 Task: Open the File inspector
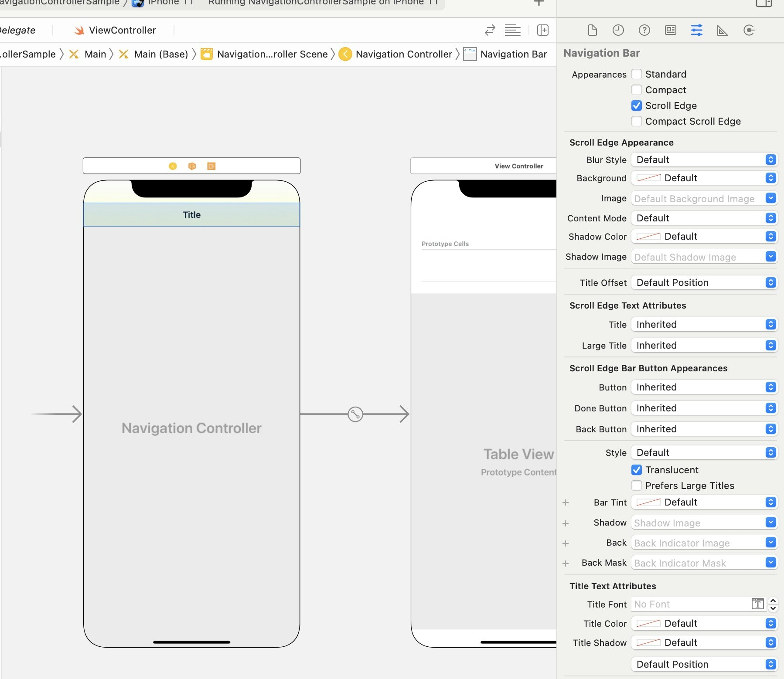(592, 30)
